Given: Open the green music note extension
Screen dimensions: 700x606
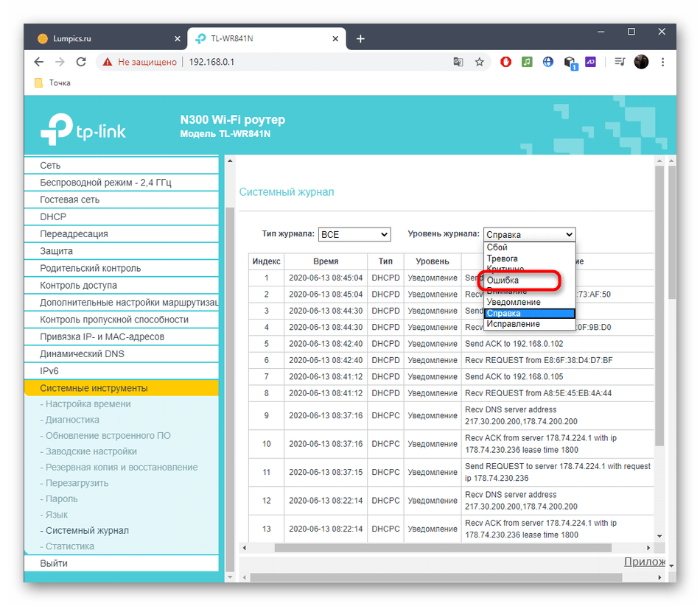Looking at the screenshot, I should coord(528,62).
